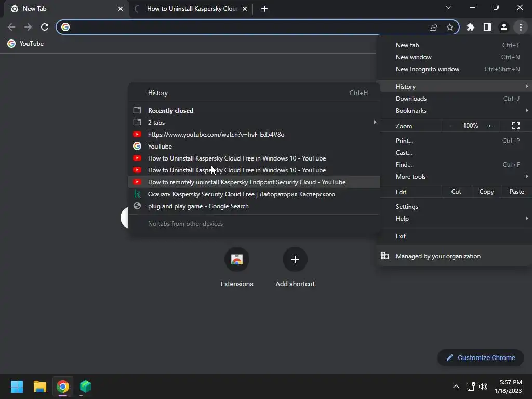Reopen youtube.com/watch?v=hvF-Ed54V8o entry
The width and height of the screenshot is (532, 399).
coord(254,135)
